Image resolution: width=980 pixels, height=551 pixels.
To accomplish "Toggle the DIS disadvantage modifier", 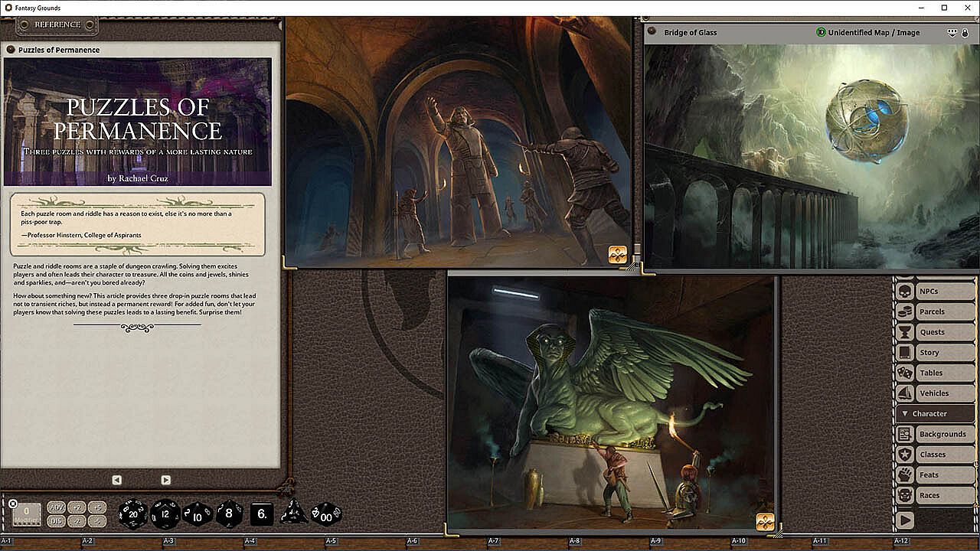I will tap(57, 521).
